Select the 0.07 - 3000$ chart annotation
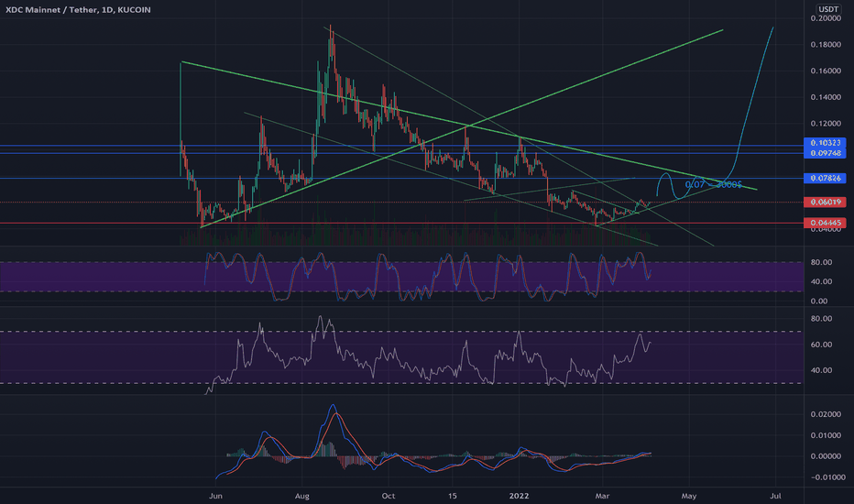Image resolution: width=854 pixels, height=504 pixels. (x=713, y=185)
